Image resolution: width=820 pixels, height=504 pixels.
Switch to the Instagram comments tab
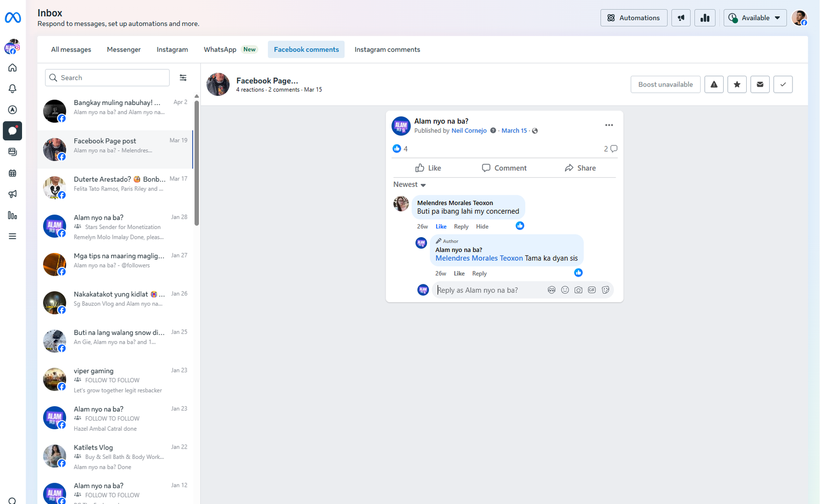click(387, 50)
